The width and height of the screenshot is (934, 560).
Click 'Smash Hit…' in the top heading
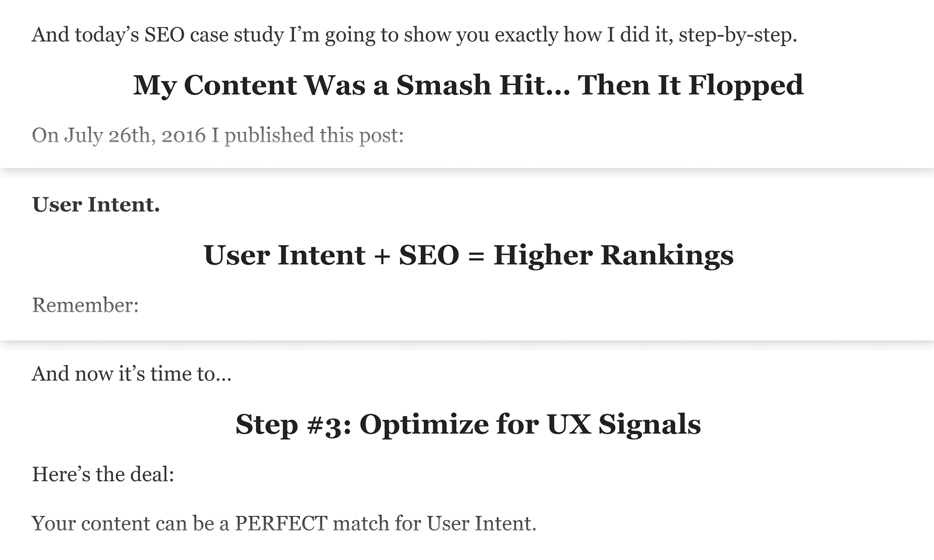[483, 85]
